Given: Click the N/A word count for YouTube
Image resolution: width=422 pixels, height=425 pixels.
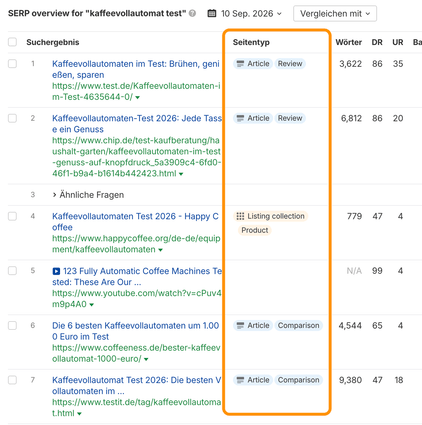Looking at the screenshot, I should tap(354, 271).
